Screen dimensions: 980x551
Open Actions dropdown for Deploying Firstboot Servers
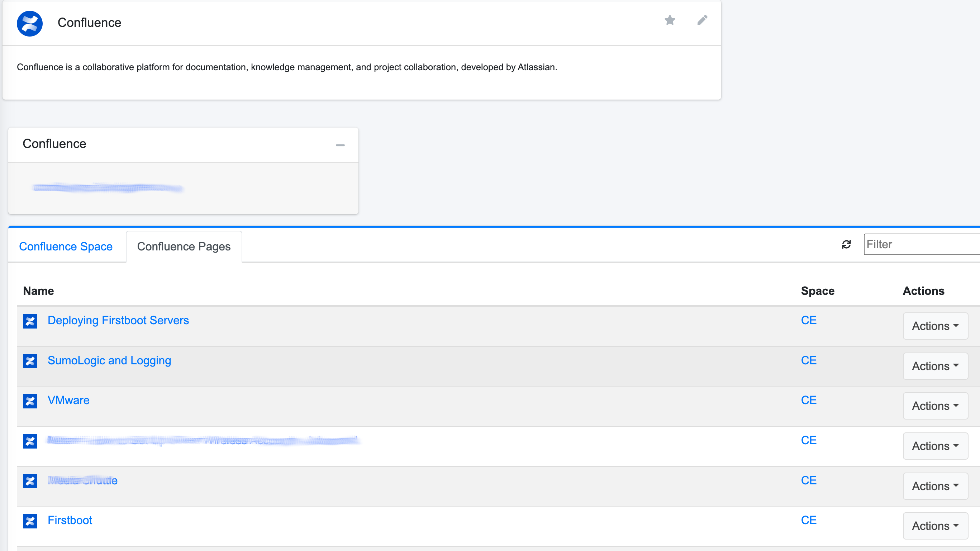(x=935, y=326)
